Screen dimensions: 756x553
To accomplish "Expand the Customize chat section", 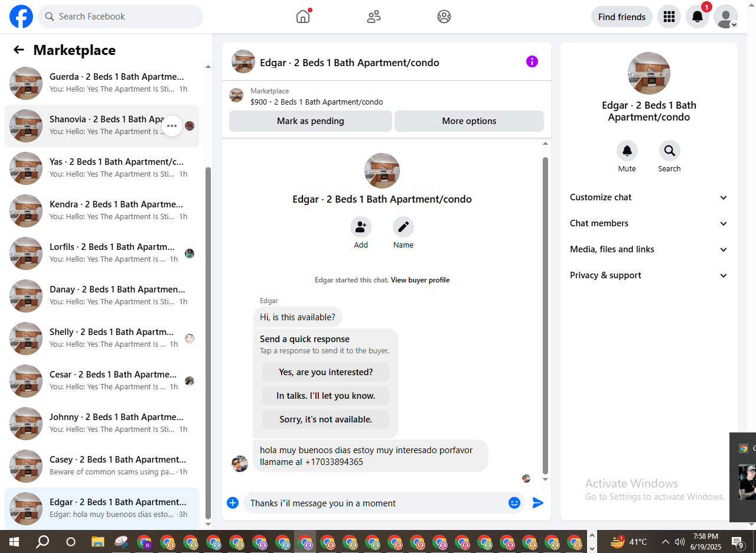I will [649, 197].
